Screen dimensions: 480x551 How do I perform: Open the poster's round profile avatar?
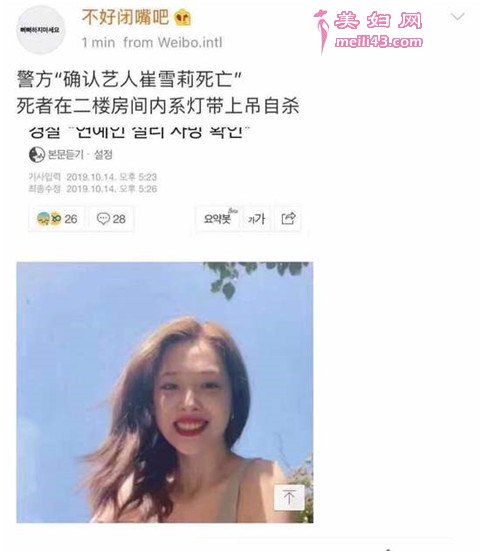pyautogui.click(x=41, y=30)
